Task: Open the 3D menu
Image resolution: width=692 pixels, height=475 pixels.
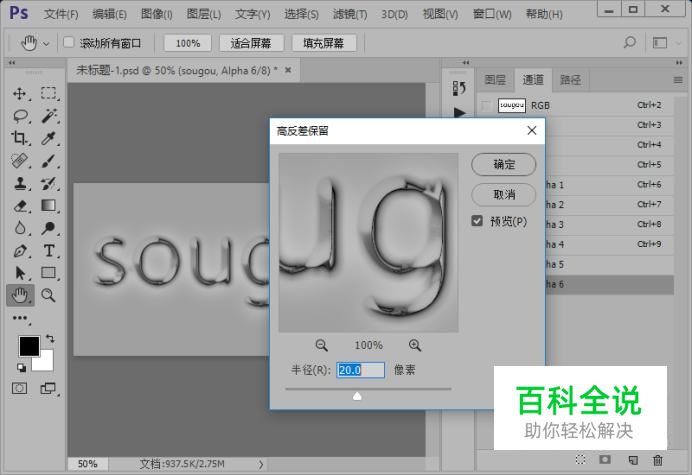Action: (395, 14)
